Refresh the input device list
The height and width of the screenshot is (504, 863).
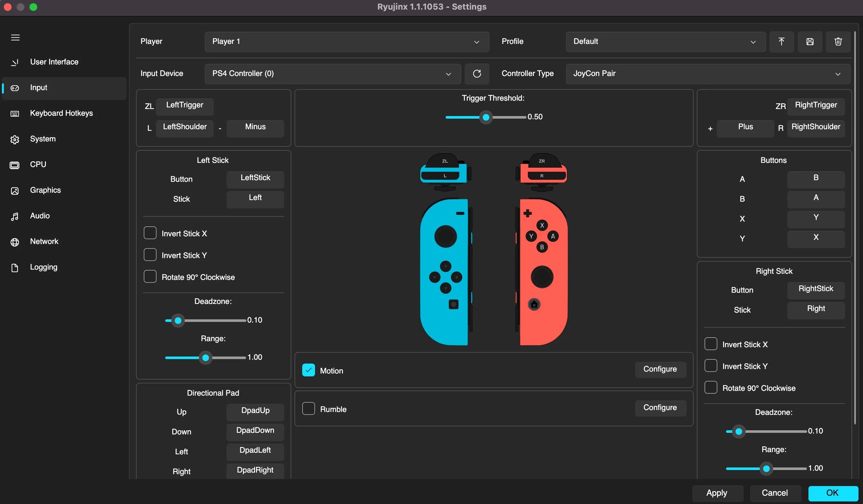(477, 73)
